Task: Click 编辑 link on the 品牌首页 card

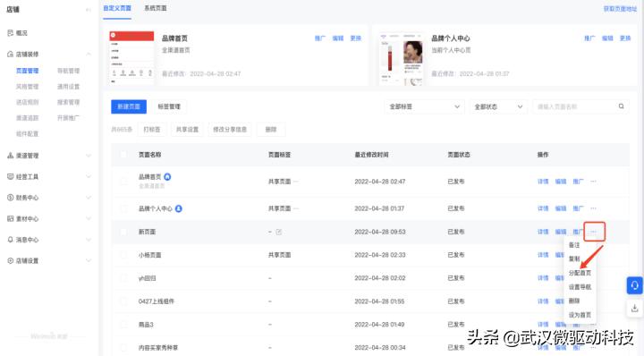Action: (337, 38)
